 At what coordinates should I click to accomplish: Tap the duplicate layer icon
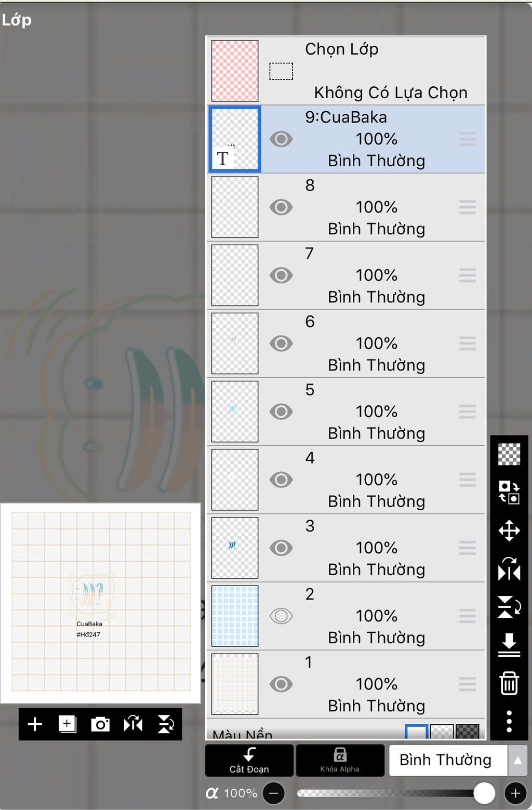(x=68, y=724)
